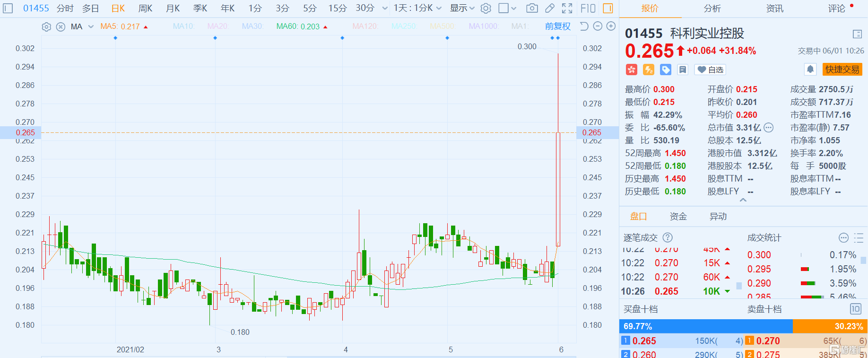The width and height of the screenshot is (868, 358).
Task: Remove the MA indicator with X icon
Action: (x=61, y=27)
